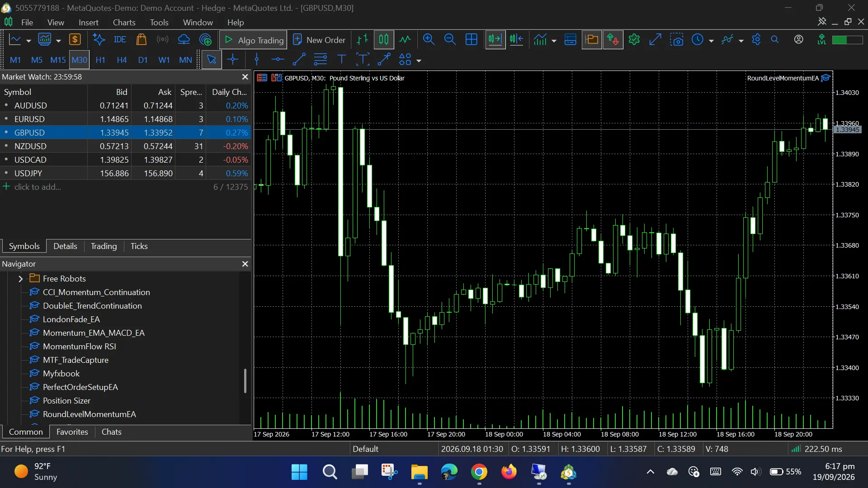The height and width of the screenshot is (488, 868).
Task: Select LondonFade_EA in Navigator
Action: pos(71,319)
